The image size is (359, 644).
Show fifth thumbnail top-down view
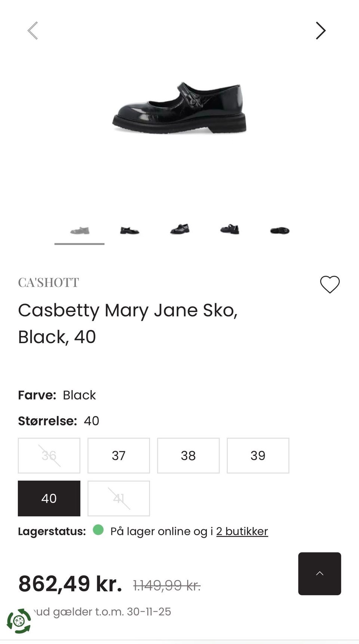click(280, 231)
